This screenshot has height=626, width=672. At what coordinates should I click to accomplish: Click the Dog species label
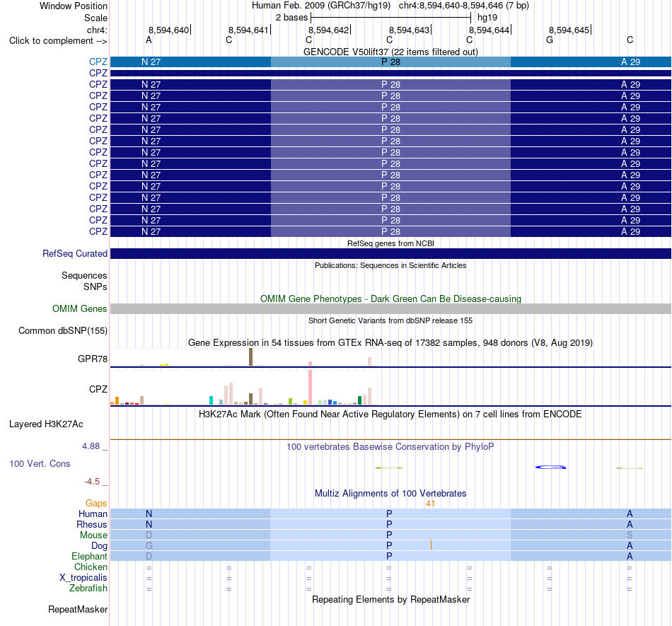pos(100,545)
